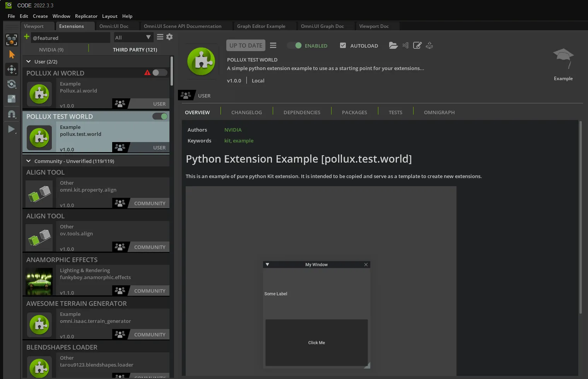The image size is (588, 379).
Task: Open the TESTS tab
Action: tap(395, 112)
